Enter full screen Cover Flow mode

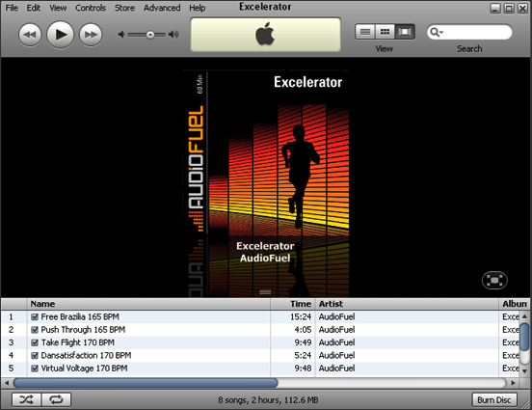(494, 280)
